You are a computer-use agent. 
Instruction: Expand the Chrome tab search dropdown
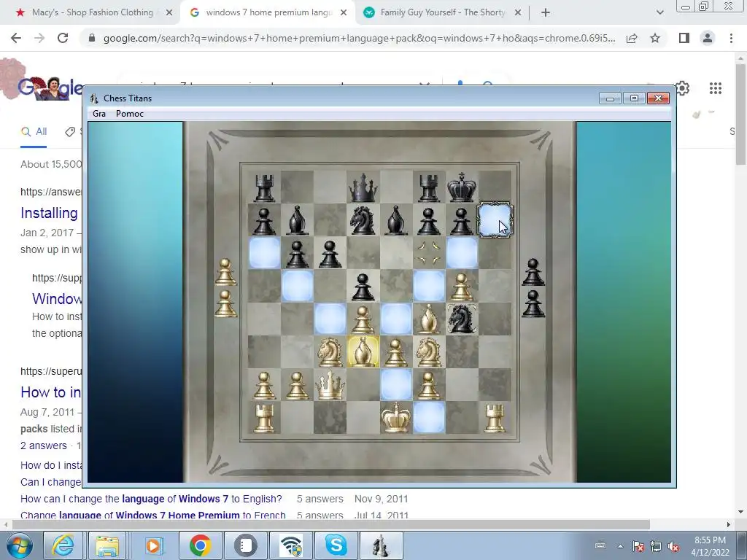tap(659, 13)
